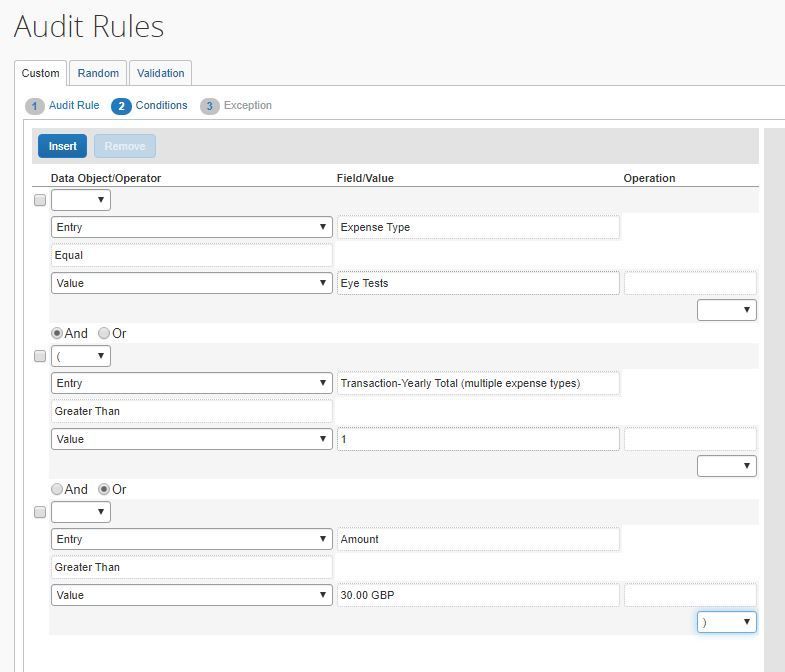Click the Equal operator field

(x=192, y=255)
